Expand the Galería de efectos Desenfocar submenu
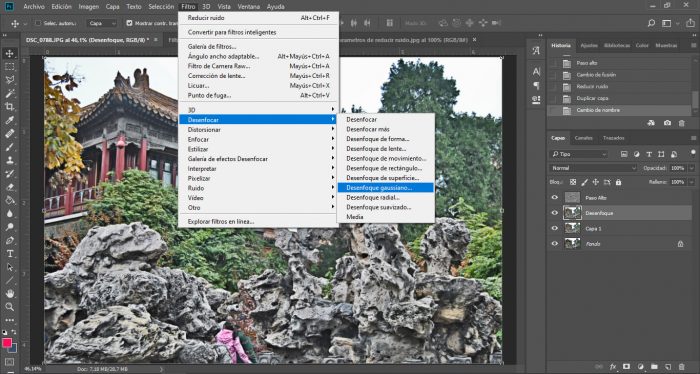The image size is (700, 374). (258, 159)
